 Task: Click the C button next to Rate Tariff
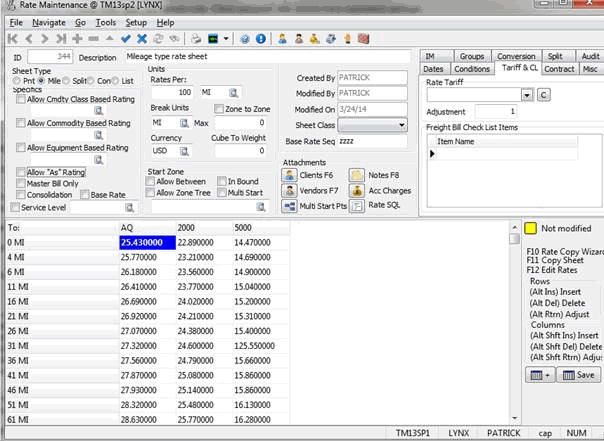544,95
